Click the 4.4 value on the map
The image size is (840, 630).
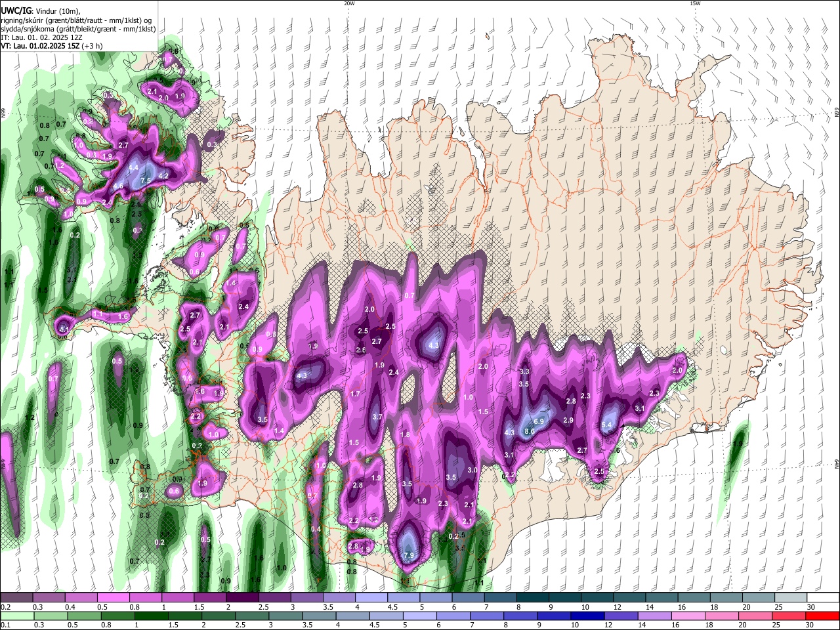point(133,168)
